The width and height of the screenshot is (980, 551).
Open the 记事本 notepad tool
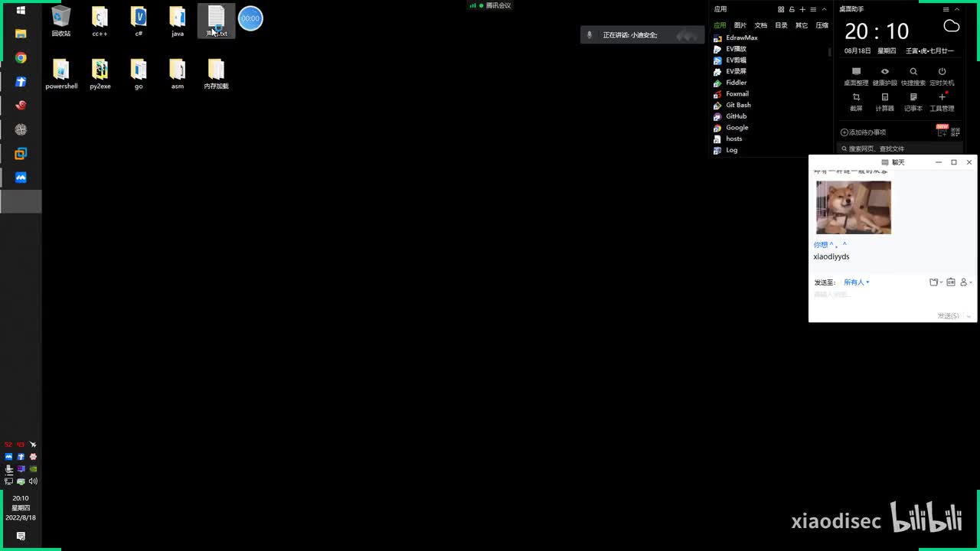[x=913, y=102]
